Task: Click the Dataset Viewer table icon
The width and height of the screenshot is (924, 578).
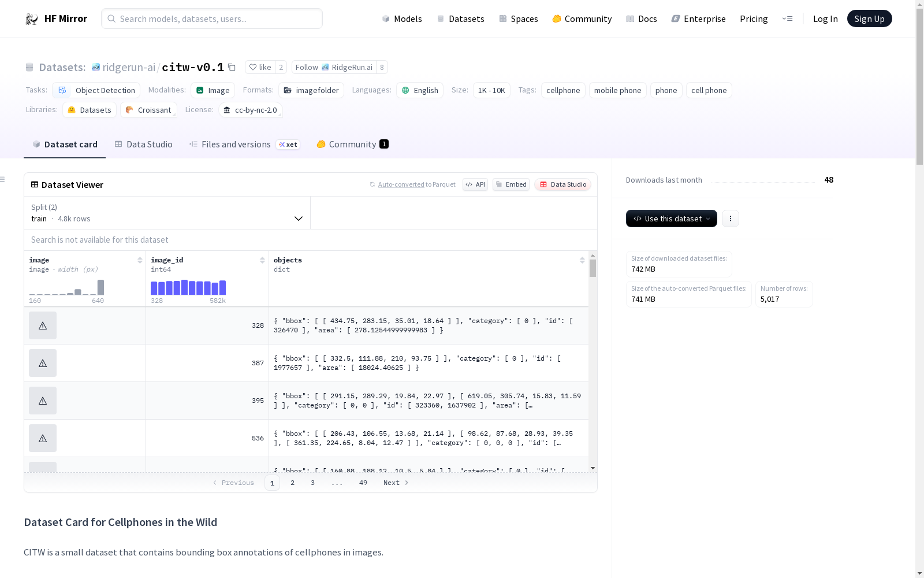Action: tap(35, 184)
